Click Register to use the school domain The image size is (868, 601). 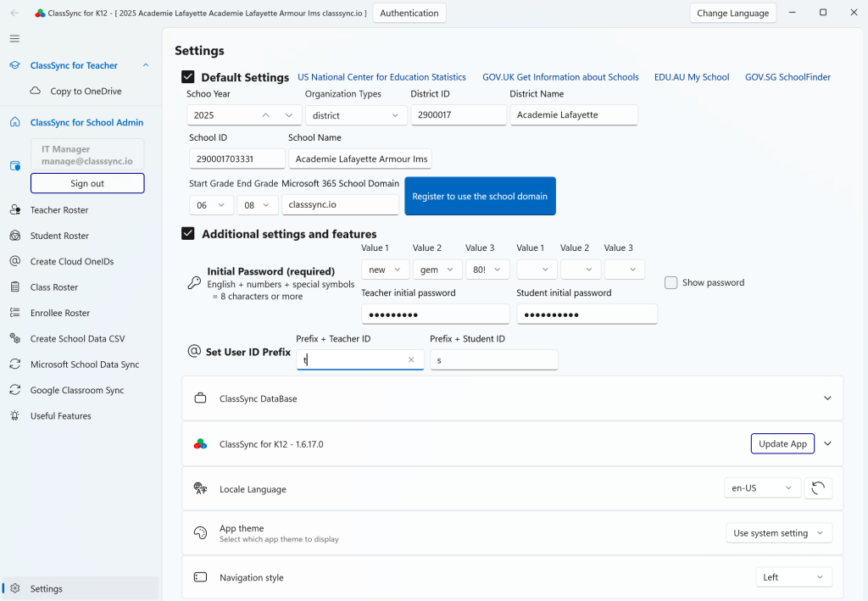click(480, 196)
